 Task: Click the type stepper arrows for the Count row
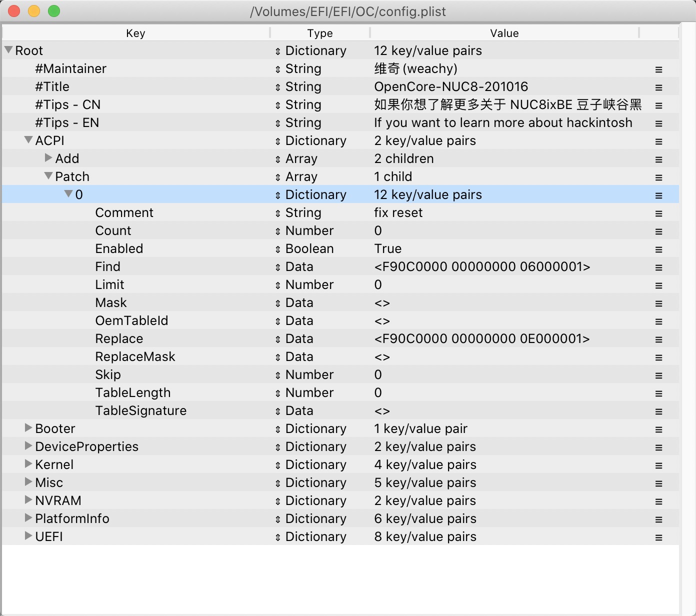pos(278,230)
